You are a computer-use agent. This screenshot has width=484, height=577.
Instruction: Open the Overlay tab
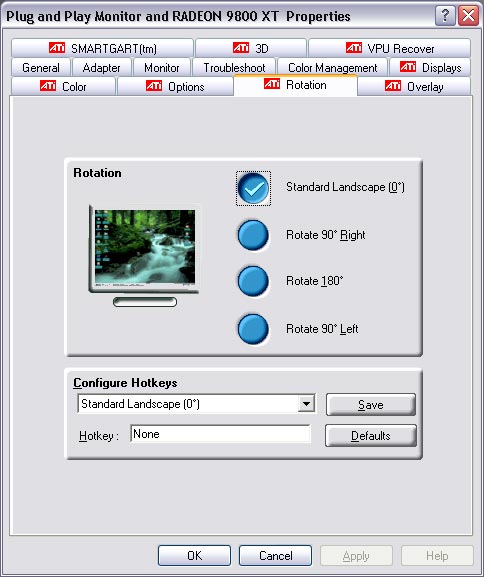414,87
